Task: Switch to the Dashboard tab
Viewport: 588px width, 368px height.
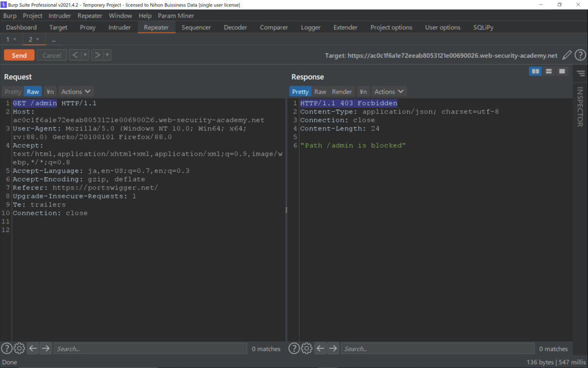Action: [22, 27]
